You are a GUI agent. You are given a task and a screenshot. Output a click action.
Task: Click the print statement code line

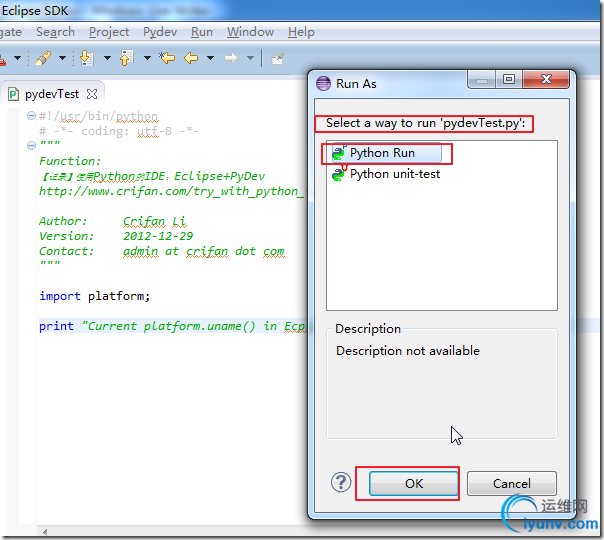173,326
